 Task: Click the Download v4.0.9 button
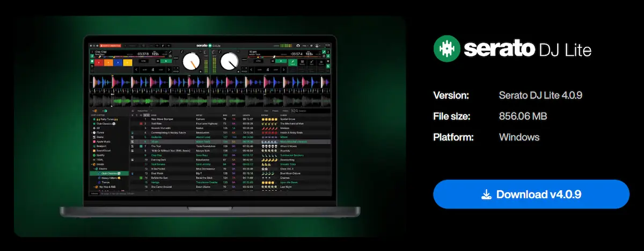[x=531, y=194]
